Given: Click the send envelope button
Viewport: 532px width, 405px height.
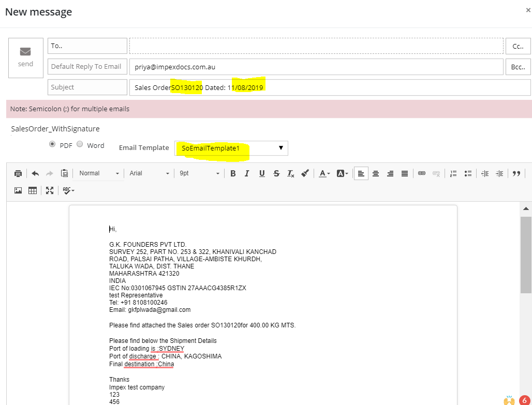Looking at the screenshot, I should (x=26, y=57).
